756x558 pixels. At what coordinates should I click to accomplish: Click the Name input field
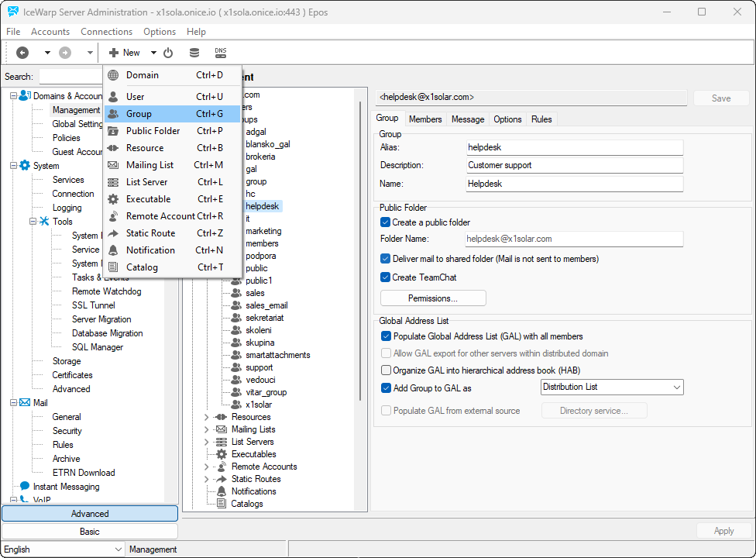(574, 184)
